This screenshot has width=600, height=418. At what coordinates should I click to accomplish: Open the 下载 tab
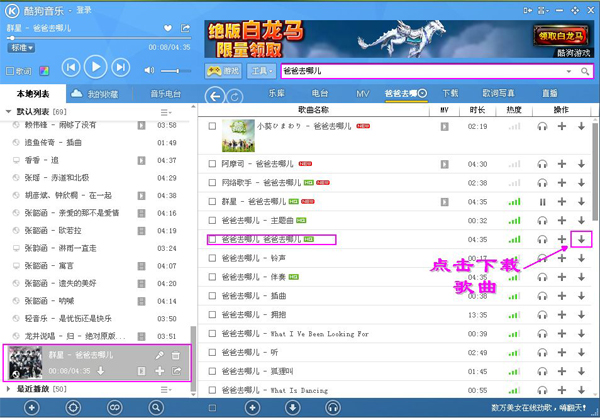(x=450, y=93)
